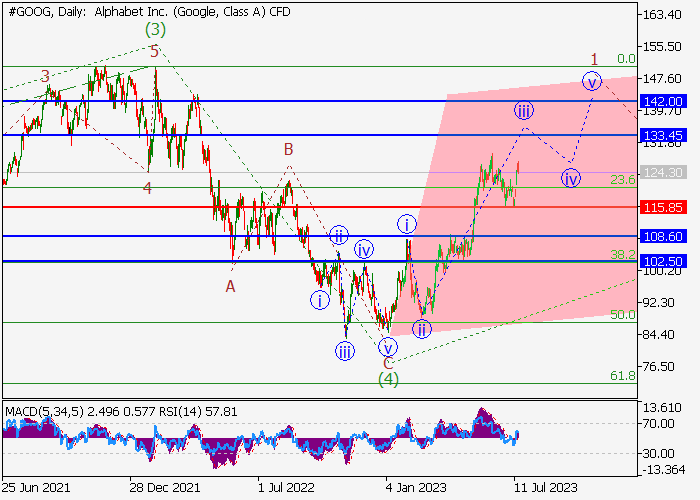This screenshot has width=700, height=500.
Task: Click the 163.40 price axis value
Action: point(662,15)
